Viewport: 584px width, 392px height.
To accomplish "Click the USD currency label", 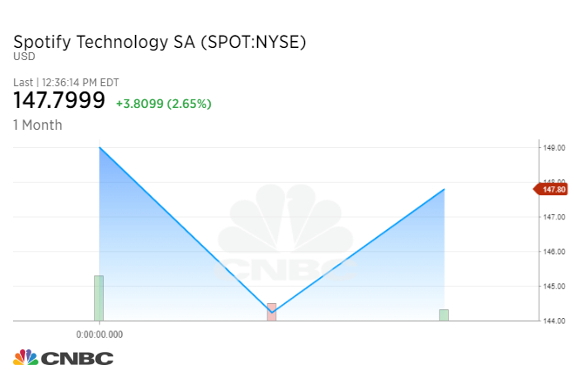I will (24, 57).
